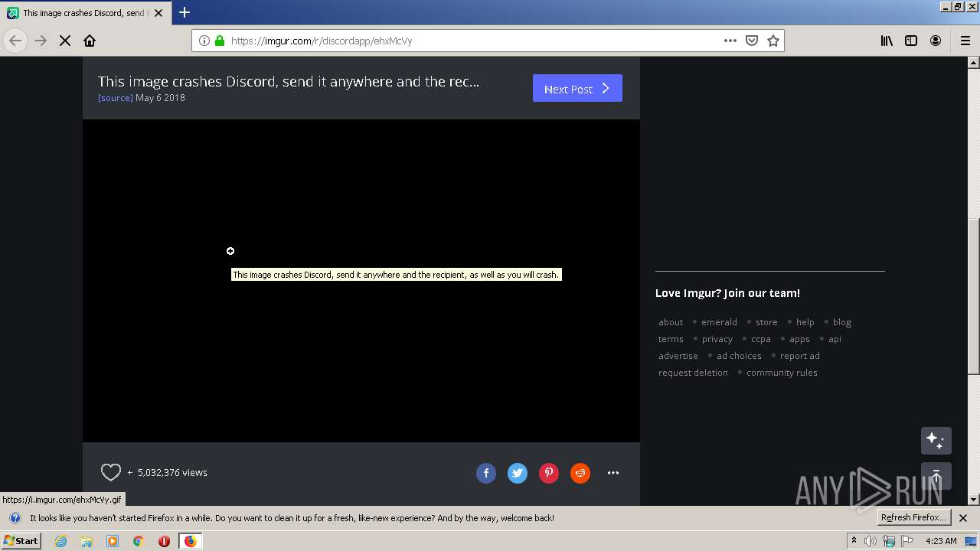Screen dimensions: 980x551
Task: Open the site information icon in the address bar
Action: [204, 41]
